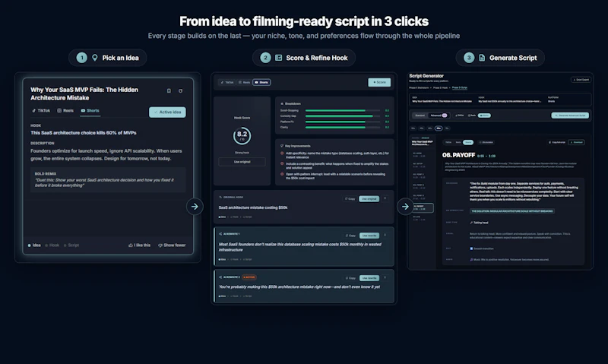Screen dimensions: 608x364
Task: Select Reels platform on idea card
Action: [65, 110]
